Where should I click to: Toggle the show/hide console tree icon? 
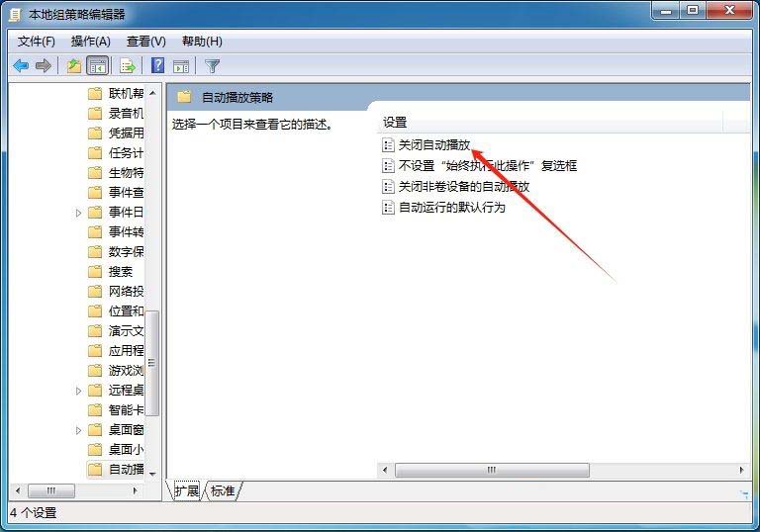[97, 65]
